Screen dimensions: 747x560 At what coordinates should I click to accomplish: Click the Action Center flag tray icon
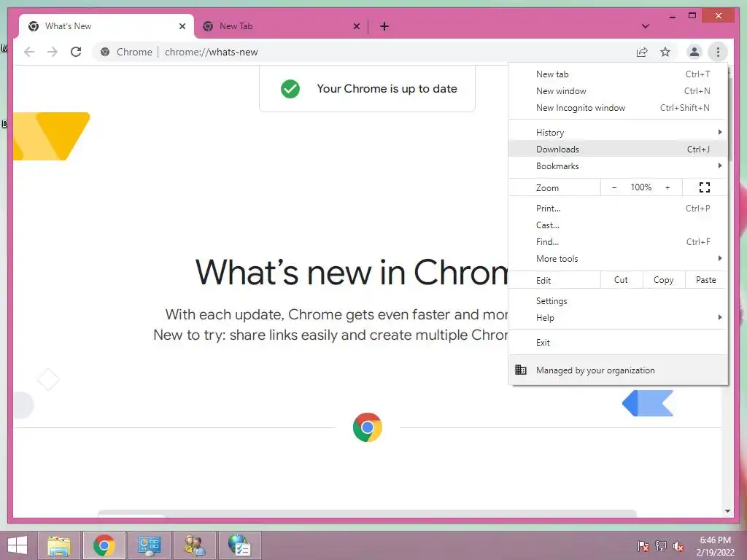coord(643,546)
